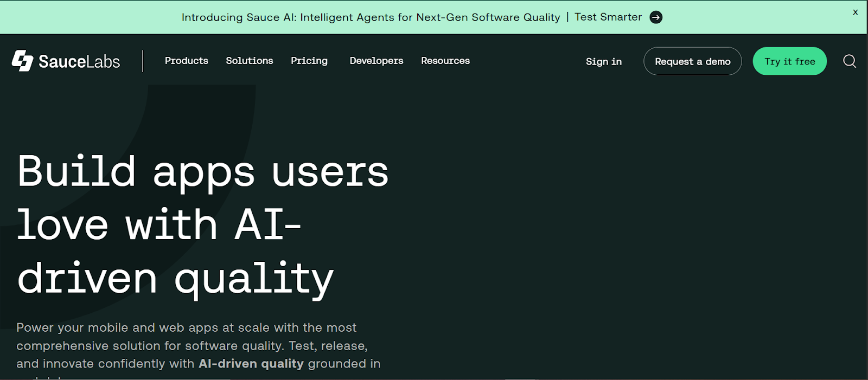The image size is (868, 380).
Task: Click the arrow circle icon in the banner
Action: click(x=656, y=17)
